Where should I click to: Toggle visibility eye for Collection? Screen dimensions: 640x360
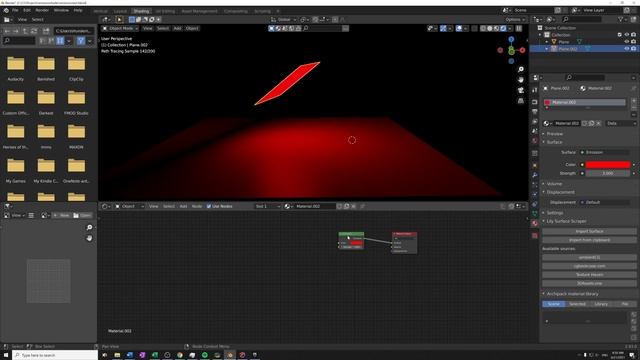pos(627,35)
